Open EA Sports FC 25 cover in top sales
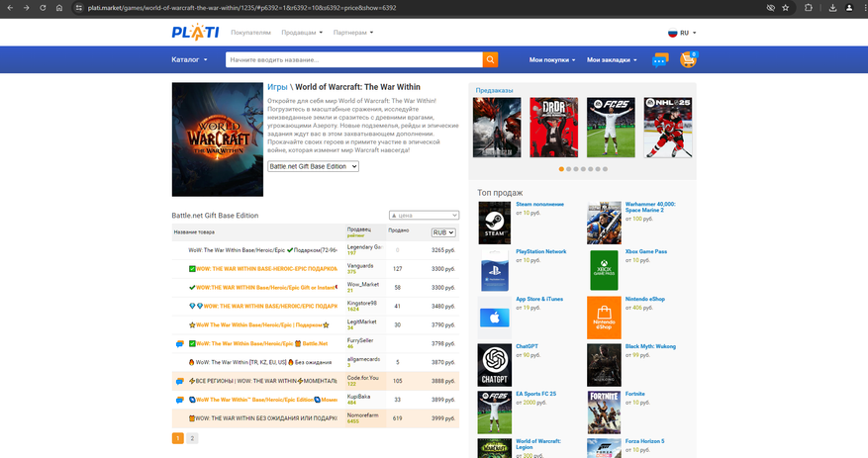The image size is (868, 458). point(494,412)
